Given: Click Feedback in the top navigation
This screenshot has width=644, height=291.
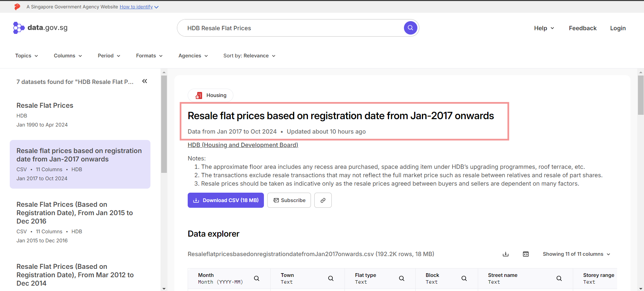Looking at the screenshot, I should 583,28.
